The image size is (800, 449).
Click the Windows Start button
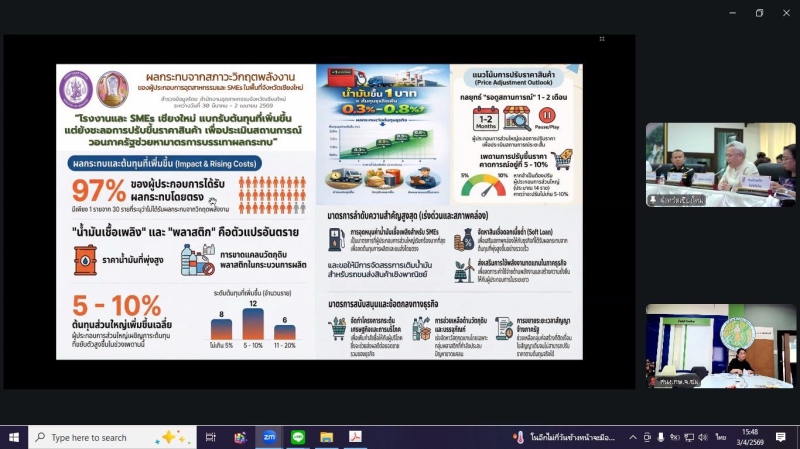pos(14,437)
